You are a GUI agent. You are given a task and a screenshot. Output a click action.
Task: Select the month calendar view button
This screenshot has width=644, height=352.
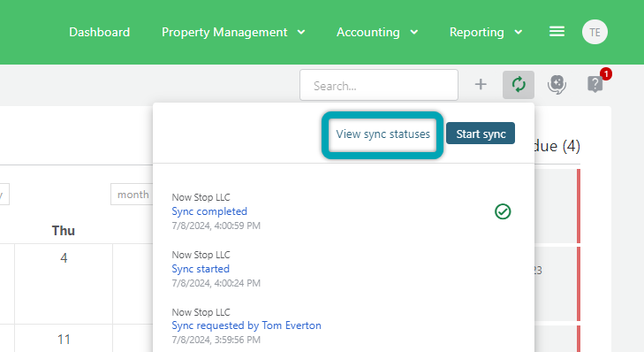tap(133, 194)
